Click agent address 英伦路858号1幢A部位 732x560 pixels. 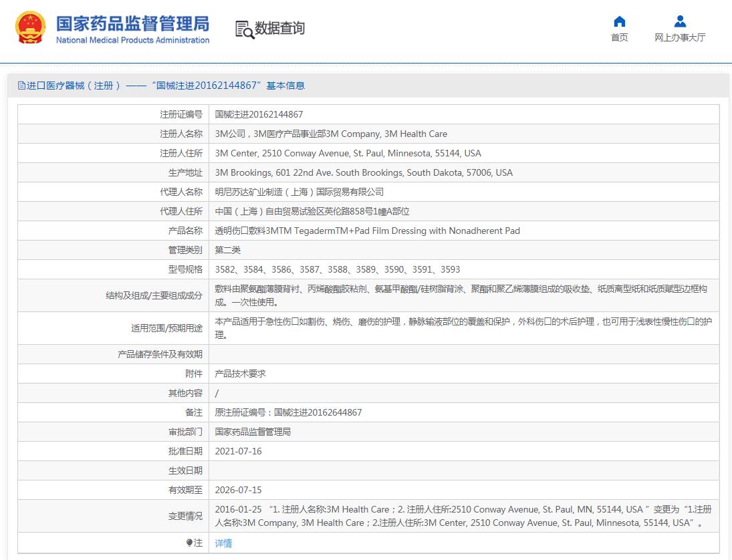312,211
